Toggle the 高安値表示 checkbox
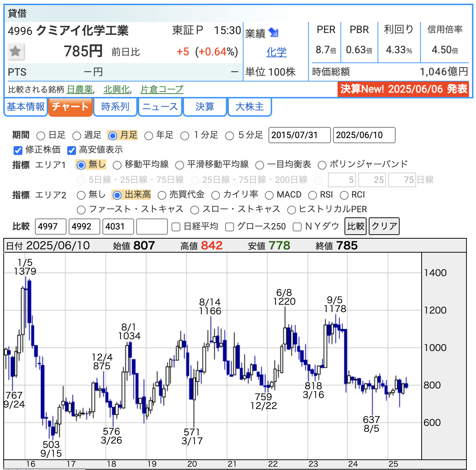This screenshot has height=470, width=476. click(x=72, y=150)
